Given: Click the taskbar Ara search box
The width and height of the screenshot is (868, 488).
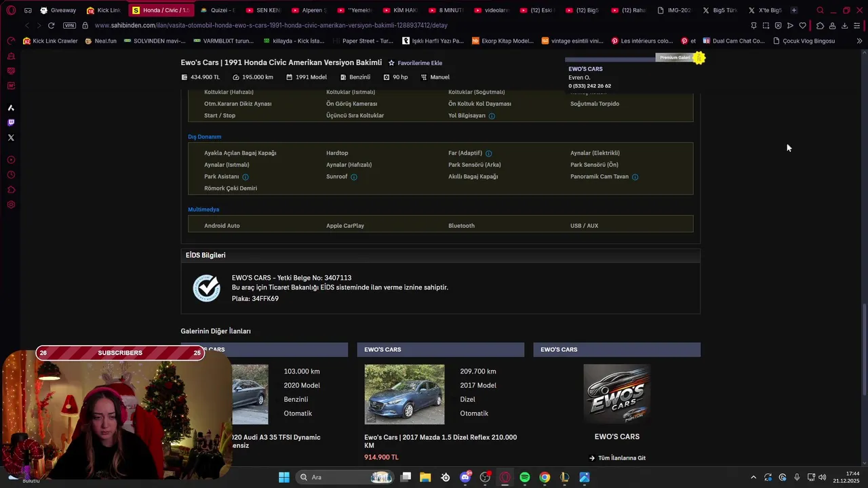Looking at the screenshot, I should tap(346, 477).
